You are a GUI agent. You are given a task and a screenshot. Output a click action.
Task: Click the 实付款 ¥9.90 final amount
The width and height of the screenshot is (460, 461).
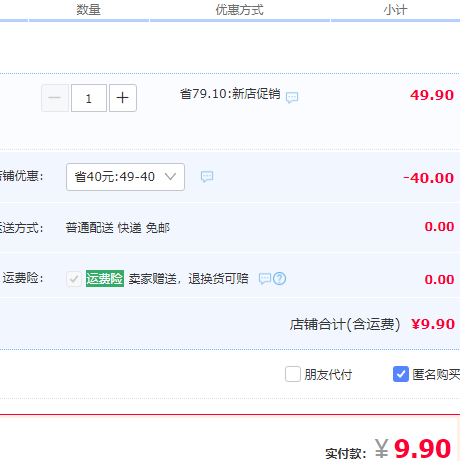coord(413,449)
